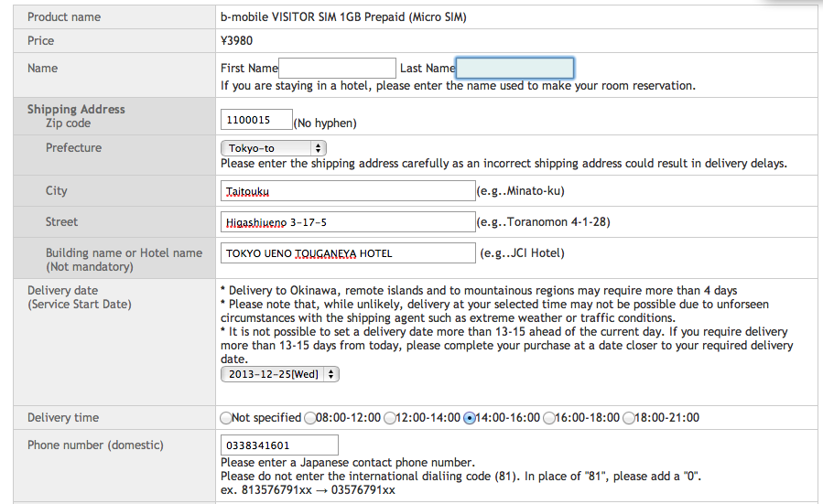Choose 16:00-18:00 as the delivery time
Screen dimensions: 823x504
549,418
